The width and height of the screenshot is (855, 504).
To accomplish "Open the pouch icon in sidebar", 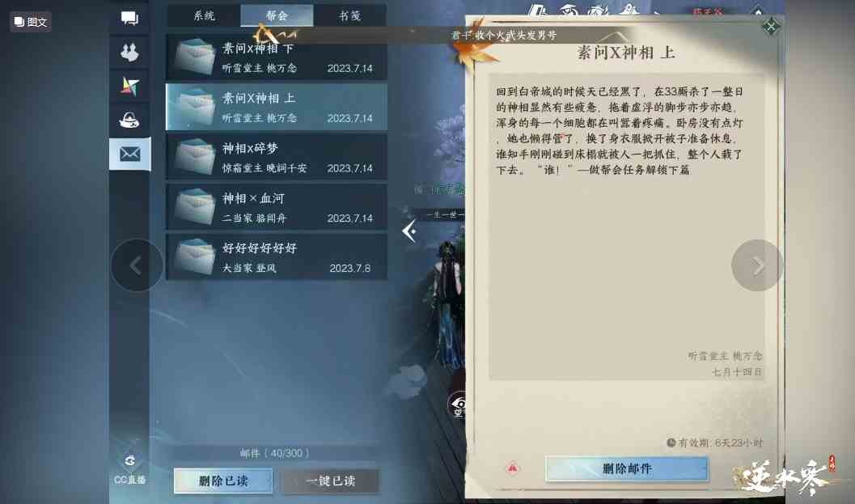I will point(129,120).
